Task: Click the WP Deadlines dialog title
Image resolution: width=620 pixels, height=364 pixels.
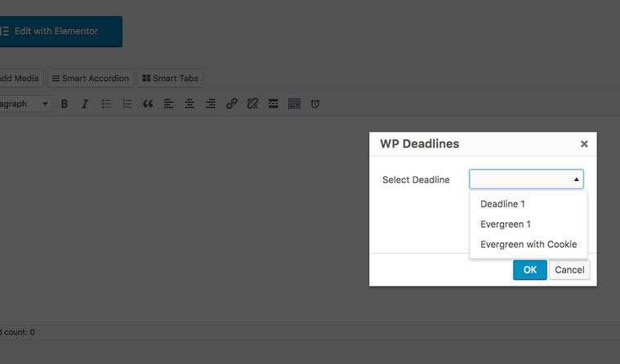Action: pos(420,144)
